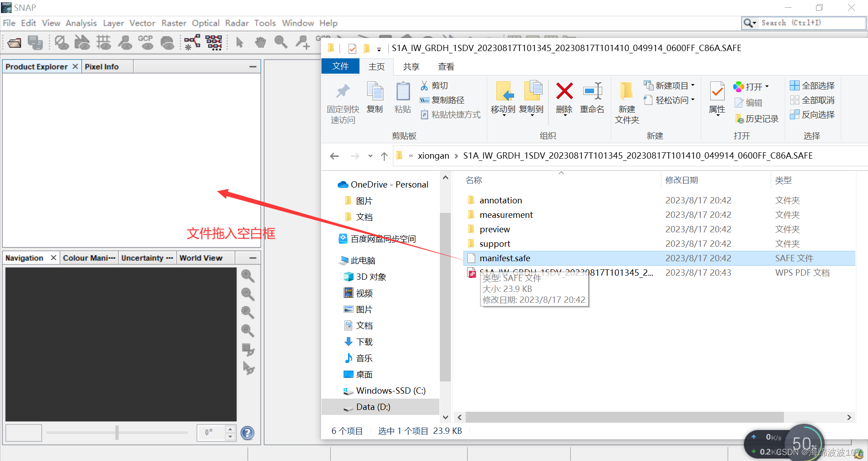The image size is (868, 461).
Task: Expand the Open (打开) dropdown arrow
Action: [x=767, y=86]
